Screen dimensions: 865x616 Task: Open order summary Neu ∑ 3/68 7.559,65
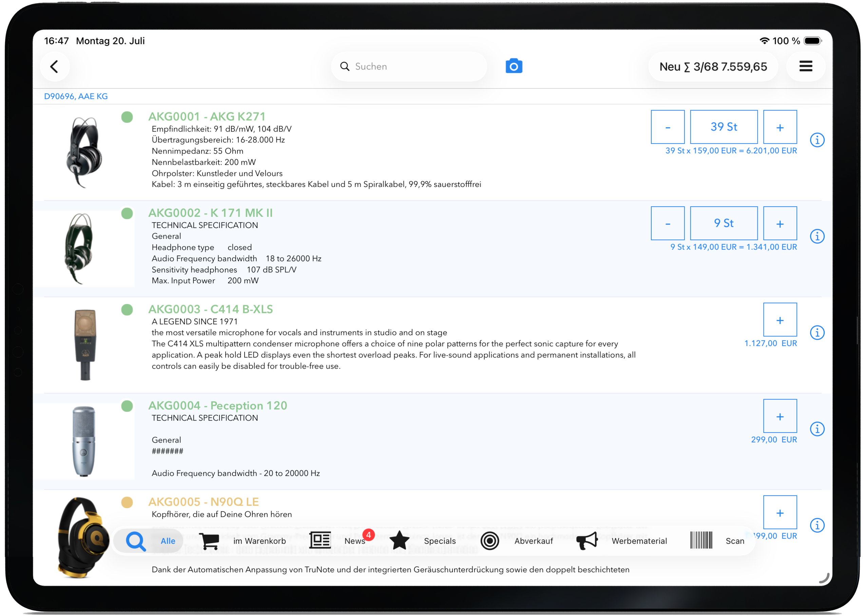[713, 67]
